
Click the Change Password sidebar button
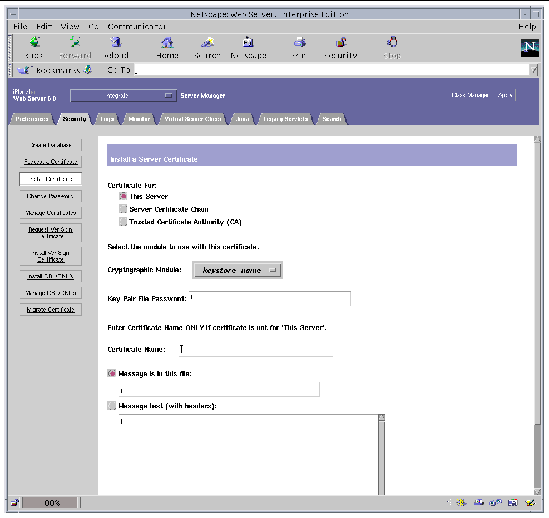click(x=51, y=196)
